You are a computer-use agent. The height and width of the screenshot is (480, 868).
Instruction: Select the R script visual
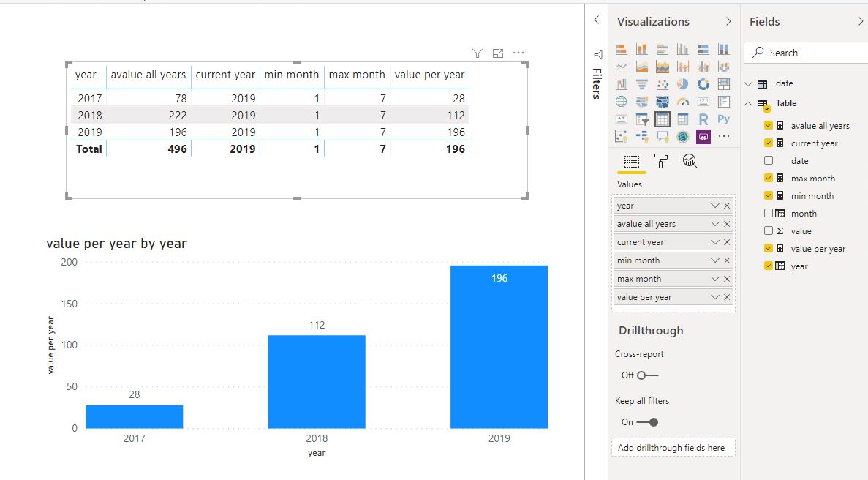[x=703, y=119]
